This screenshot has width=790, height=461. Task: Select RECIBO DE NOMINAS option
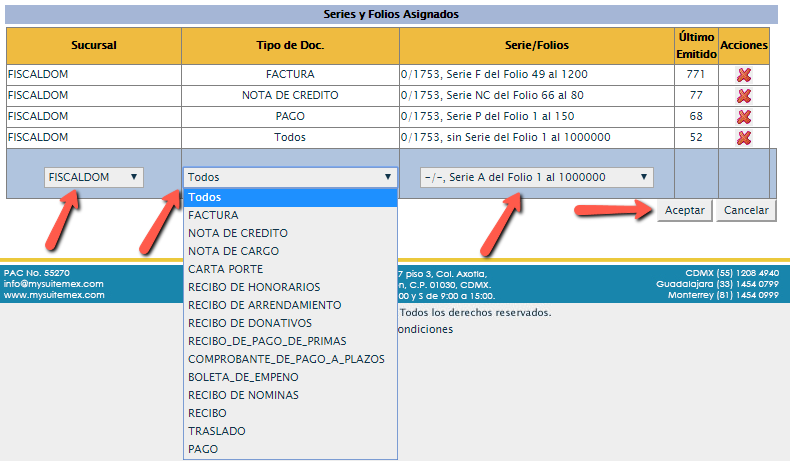244,395
